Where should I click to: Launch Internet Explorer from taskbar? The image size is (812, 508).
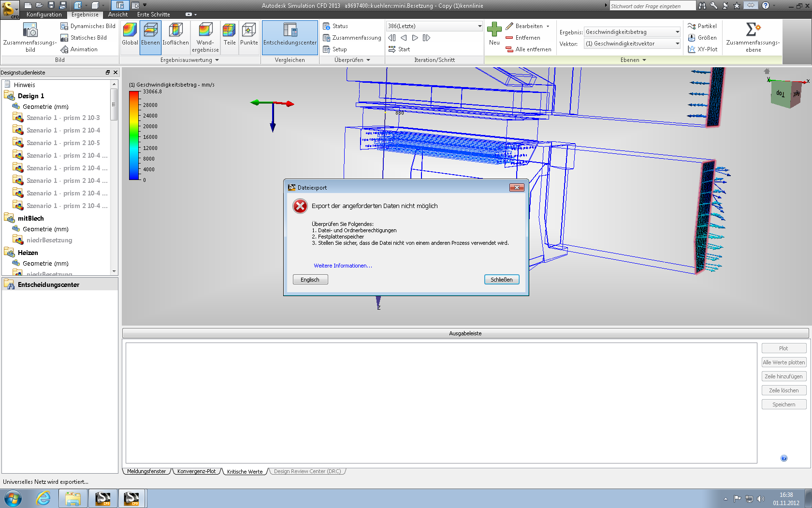coord(43,498)
